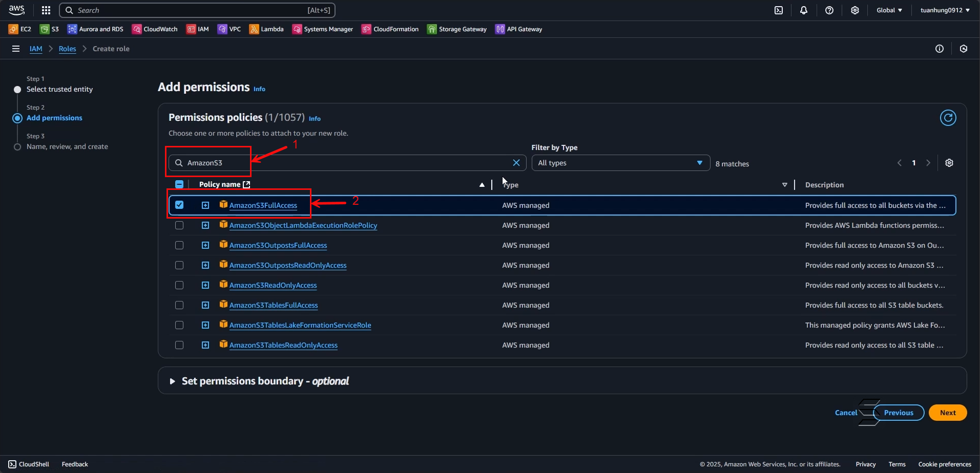
Task: Open the Filter by Type dropdown
Action: pyautogui.click(x=621, y=163)
